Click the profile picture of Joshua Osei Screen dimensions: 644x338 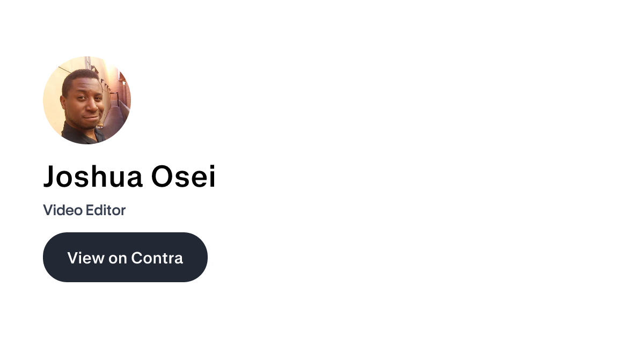[87, 100]
